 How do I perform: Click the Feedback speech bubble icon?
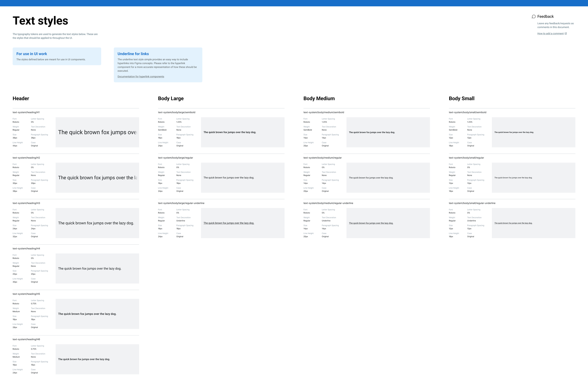[534, 16]
